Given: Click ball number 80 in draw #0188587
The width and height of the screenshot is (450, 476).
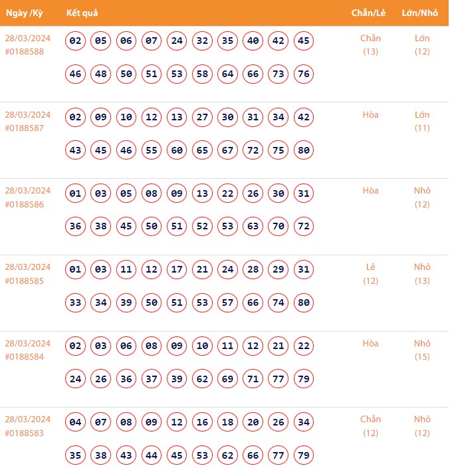Looking at the screenshot, I should click(304, 150).
